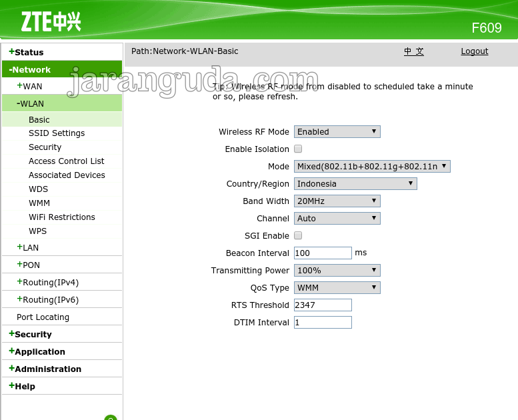Toggle Enable Isolation checkbox
The image size is (518, 420).
(x=298, y=149)
